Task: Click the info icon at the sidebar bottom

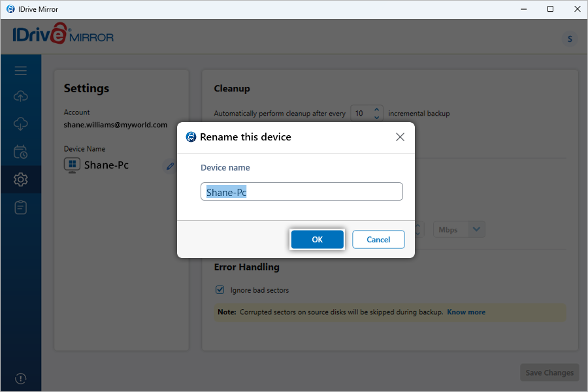Action: (x=20, y=378)
